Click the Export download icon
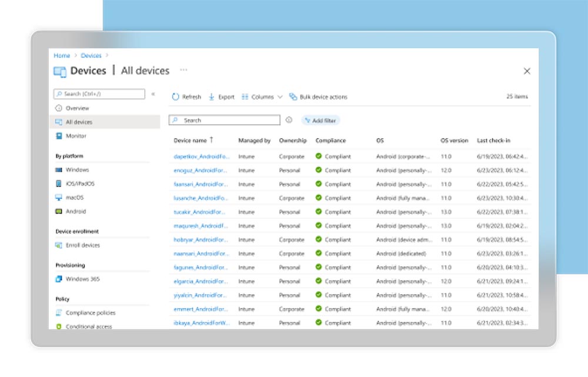The height and width of the screenshot is (377, 588). click(x=212, y=97)
